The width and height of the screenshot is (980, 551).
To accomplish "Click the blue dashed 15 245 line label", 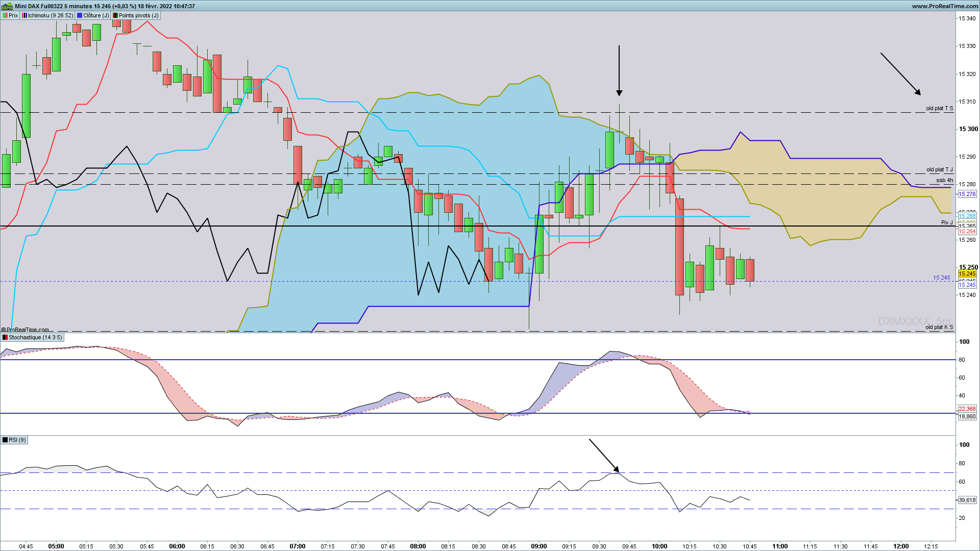I will pyautogui.click(x=941, y=278).
